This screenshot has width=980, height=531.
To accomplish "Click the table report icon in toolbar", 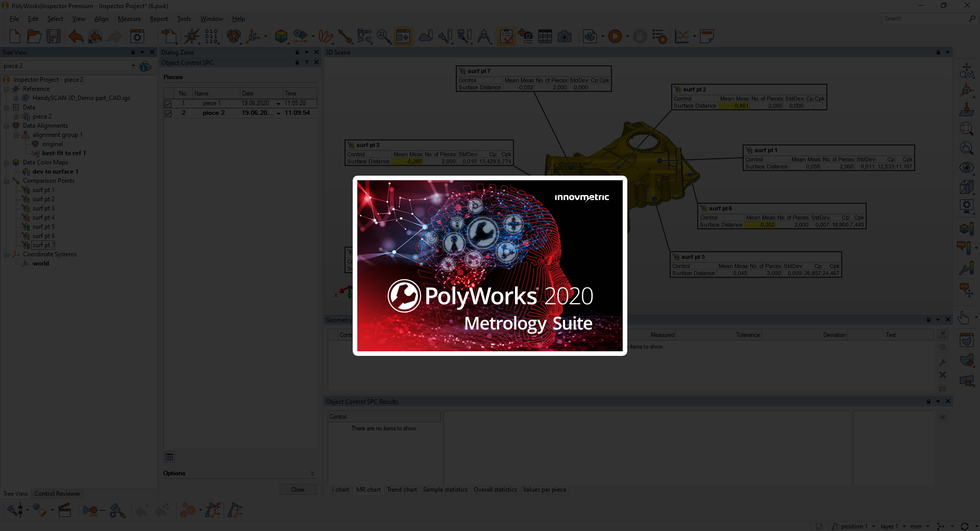I will (x=545, y=36).
